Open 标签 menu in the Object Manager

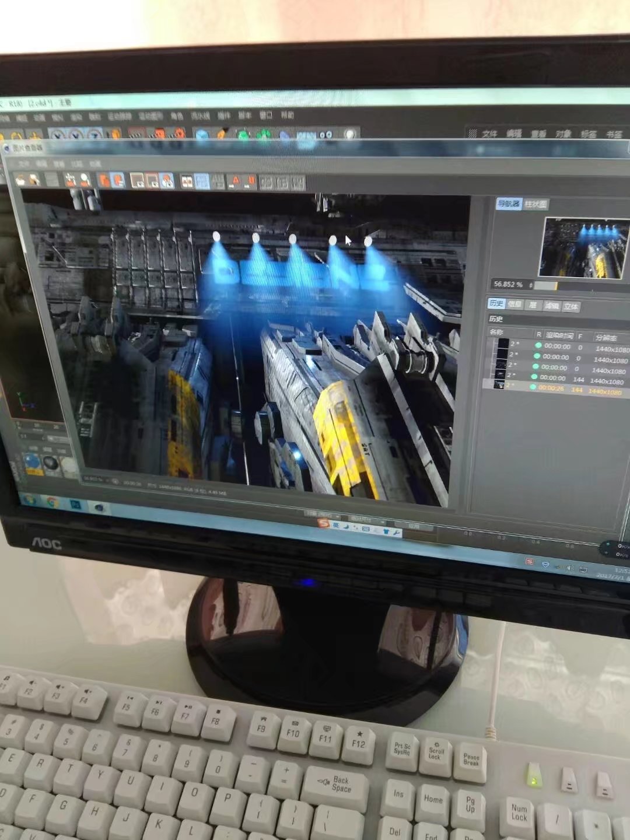point(589,134)
